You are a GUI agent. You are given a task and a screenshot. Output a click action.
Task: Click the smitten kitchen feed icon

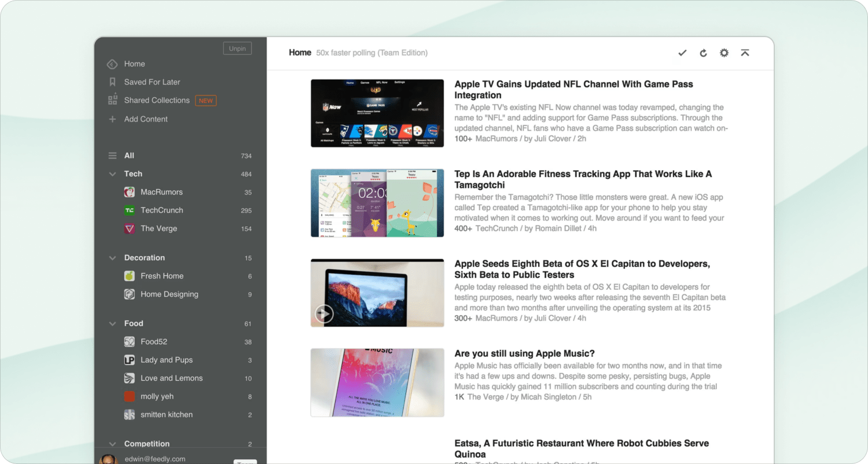pos(130,415)
